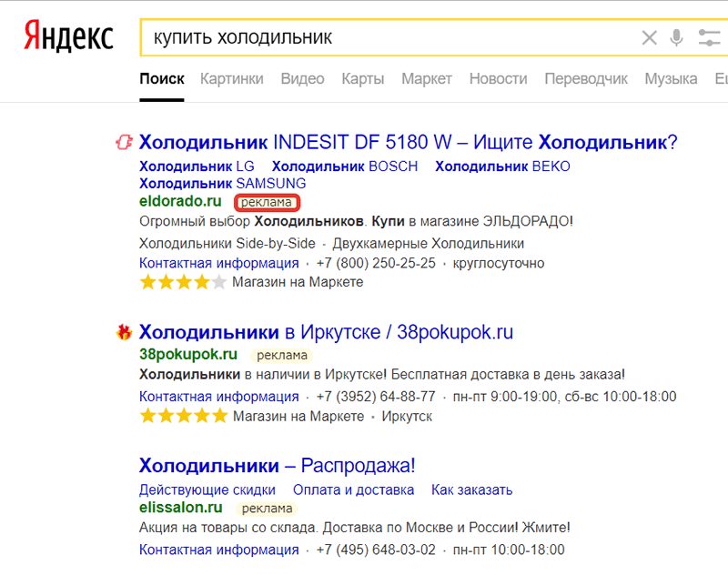This screenshot has height=575, width=728.
Task: Visit the 38pokupok.ru green URL
Action: point(188,354)
